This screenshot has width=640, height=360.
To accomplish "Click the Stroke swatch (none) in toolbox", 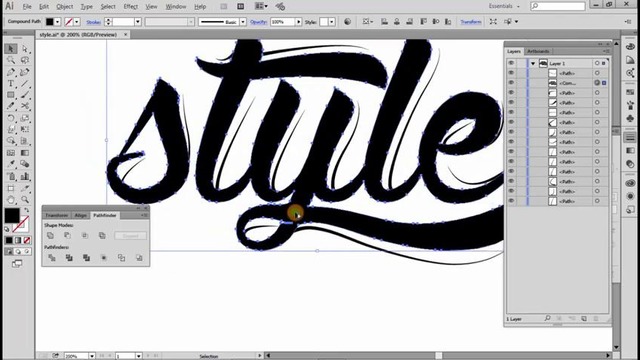I will coord(21,224).
